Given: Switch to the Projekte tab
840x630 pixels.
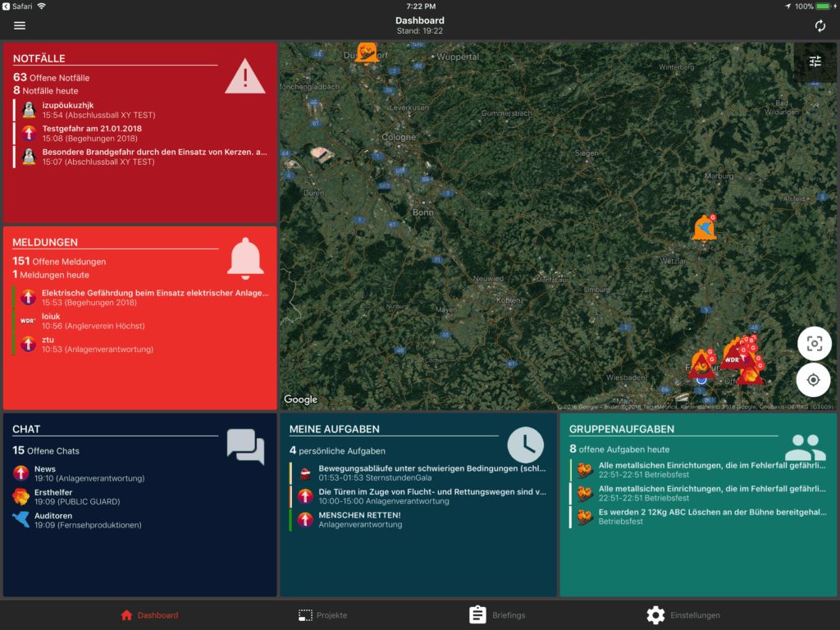Looking at the screenshot, I should tap(322, 615).
